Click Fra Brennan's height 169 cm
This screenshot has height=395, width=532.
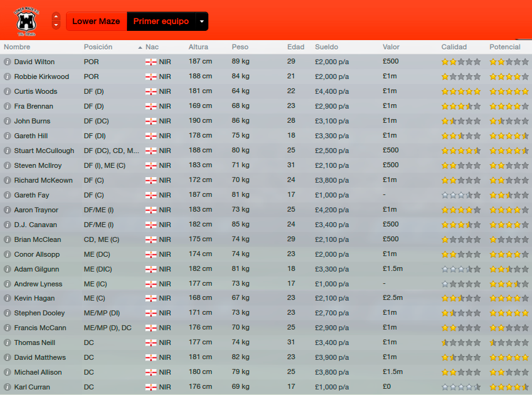200,106
